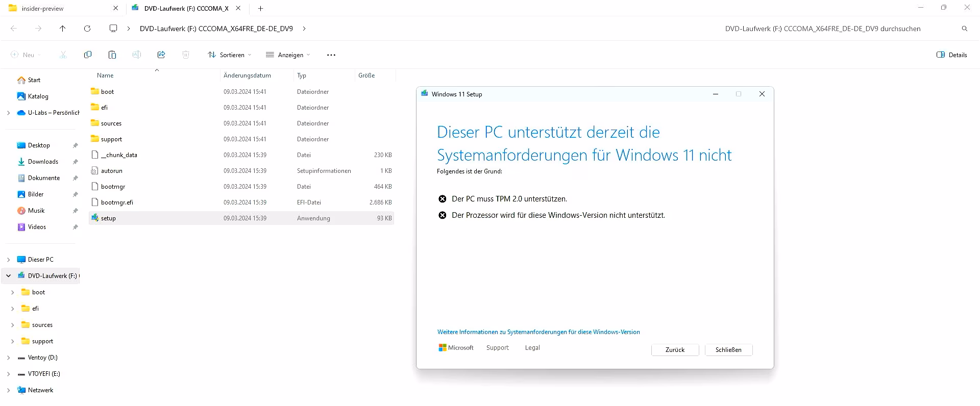Open the Sortieren dropdown
The image size is (980, 406).
[x=229, y=55]
